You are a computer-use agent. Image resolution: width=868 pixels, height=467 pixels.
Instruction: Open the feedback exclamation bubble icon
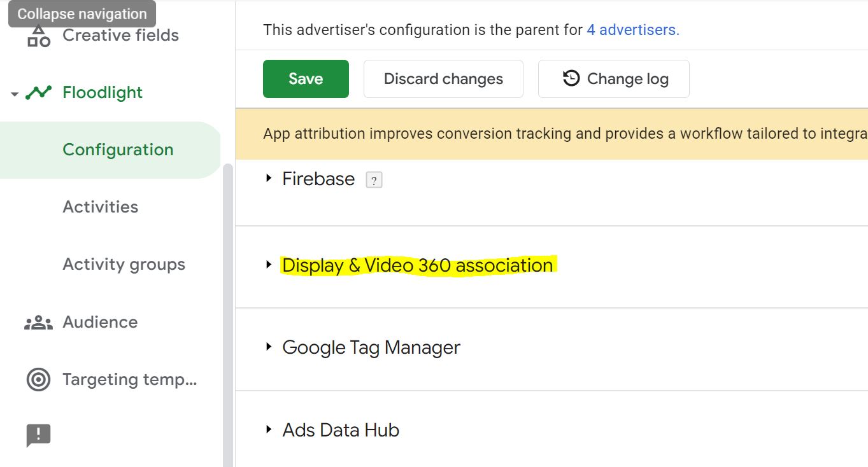click(38, 436)
